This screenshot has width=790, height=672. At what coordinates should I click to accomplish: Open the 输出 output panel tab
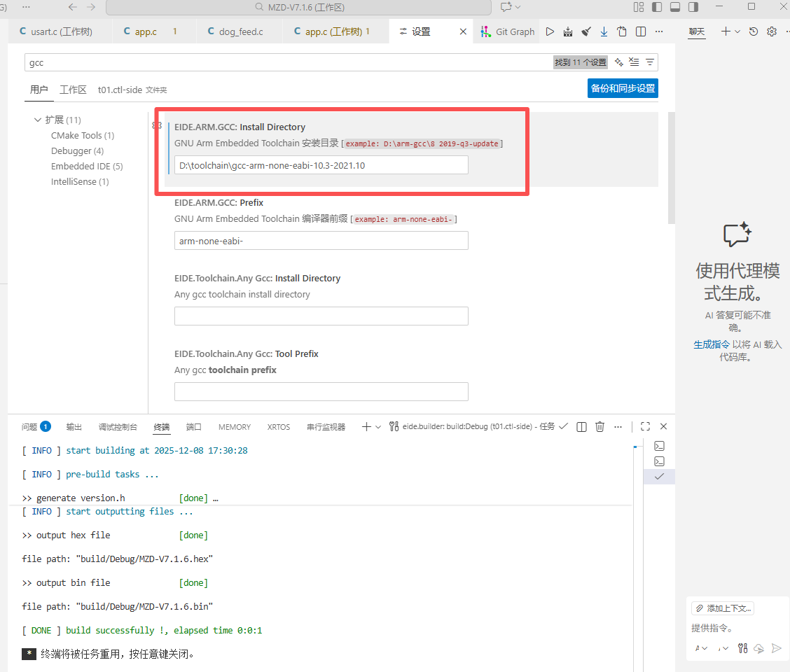74,427
